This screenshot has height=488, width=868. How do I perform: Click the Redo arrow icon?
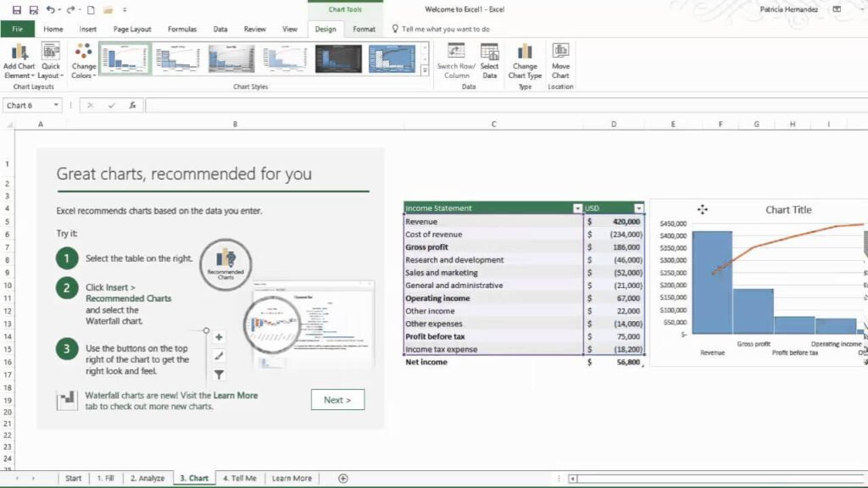[70, 9]
